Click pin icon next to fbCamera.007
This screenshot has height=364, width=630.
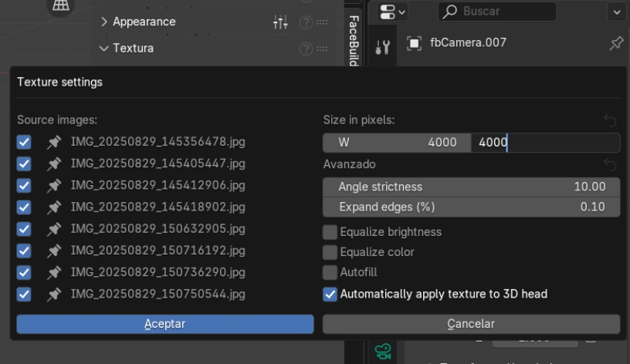coord(615,44)
